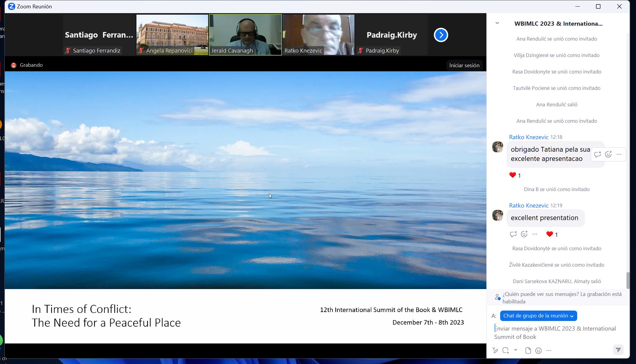This screenshot has width=636, height=364.
Task: Collapse the chat panel header chevron
Action: (x=497, y=23)
